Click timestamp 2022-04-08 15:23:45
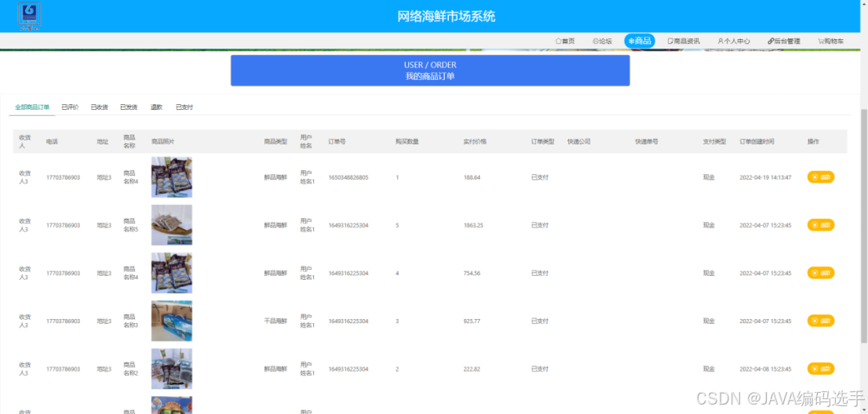 pos(766,369)
